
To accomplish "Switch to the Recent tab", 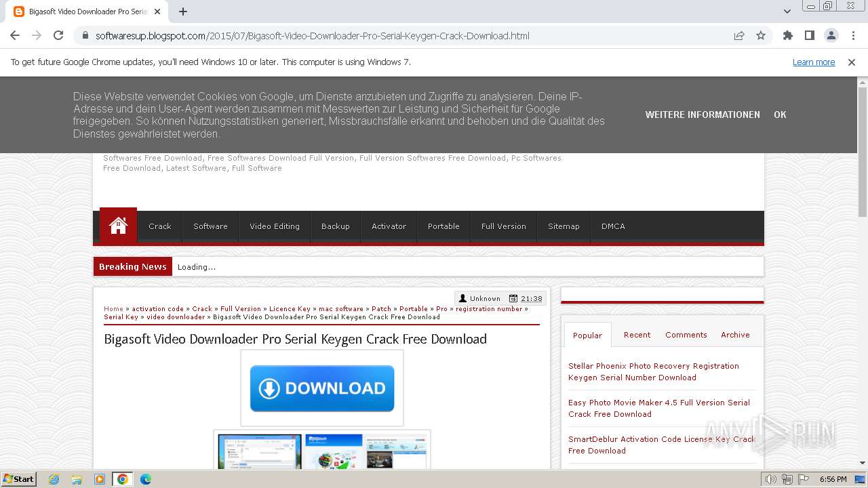I will coord(637,335).
